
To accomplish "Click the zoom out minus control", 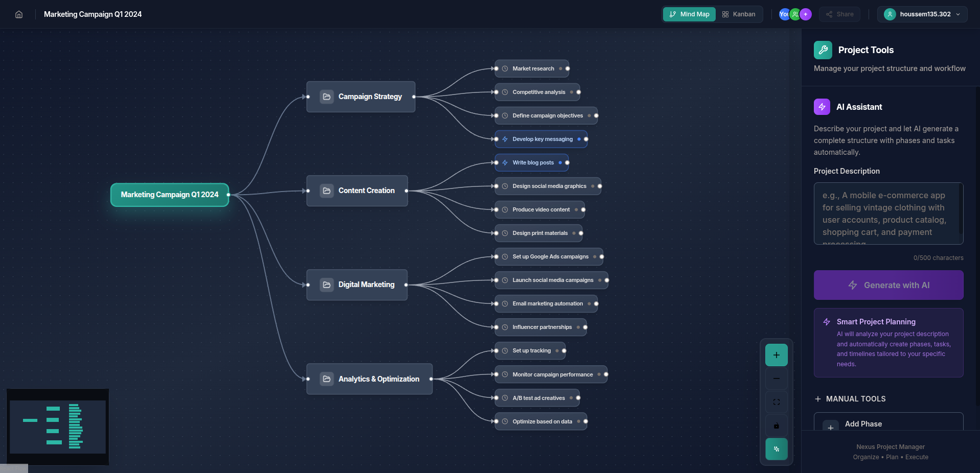I will [x=776, y=379].
